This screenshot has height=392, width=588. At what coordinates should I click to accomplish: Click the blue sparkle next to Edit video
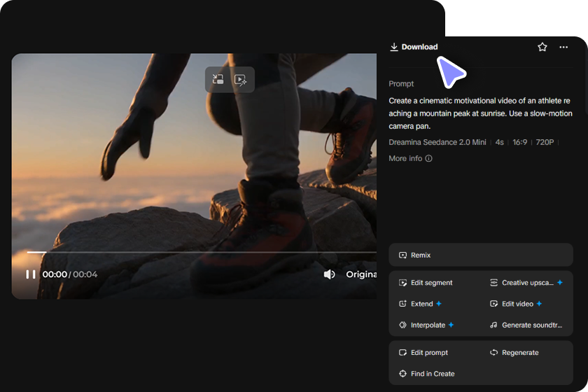(539, 304)
